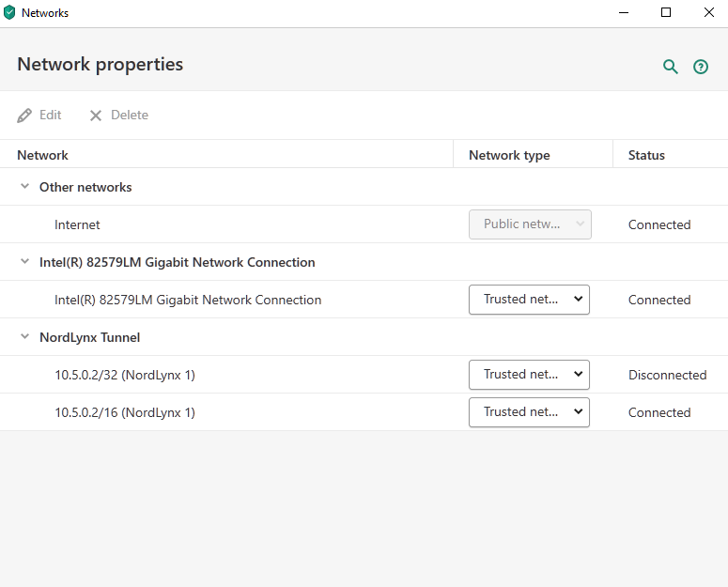
Task: Click the Edit pencil icon
Action: tap(24, 116)
